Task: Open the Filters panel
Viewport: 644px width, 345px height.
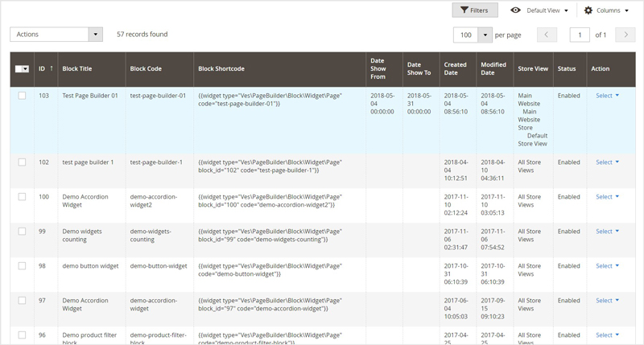Action: pyautogui.click(x=475, y=10)
